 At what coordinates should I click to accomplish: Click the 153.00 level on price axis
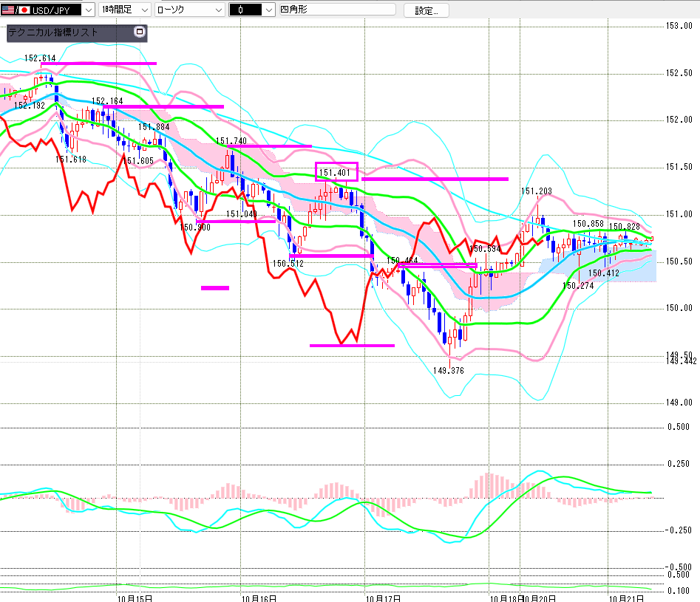[679, 26]
